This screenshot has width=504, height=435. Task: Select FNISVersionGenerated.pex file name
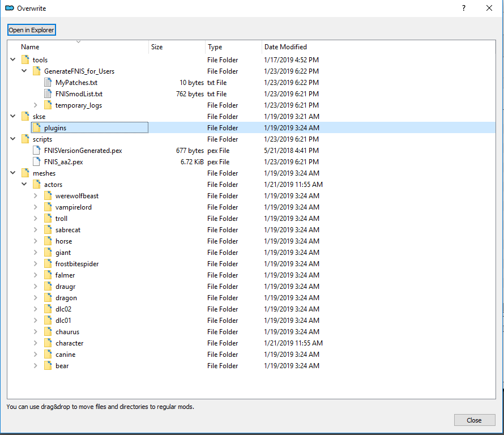(x=83, y=151)
